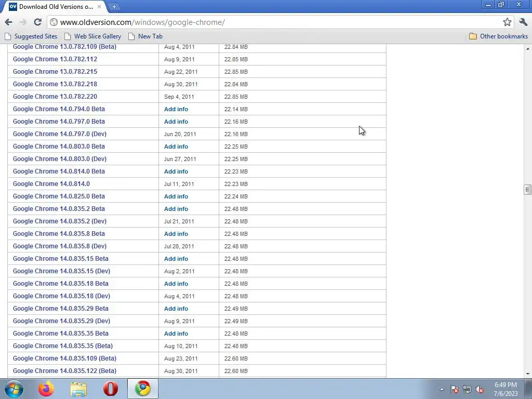Open Google Chrome 14.0.794.0 Beta link
Screen dimensions: 532x399
coord(59,109)
